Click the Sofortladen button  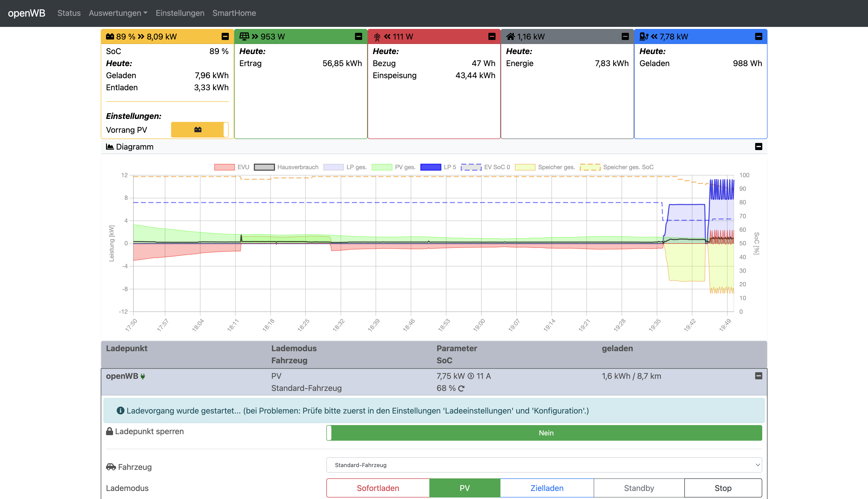tap(378, 488)
